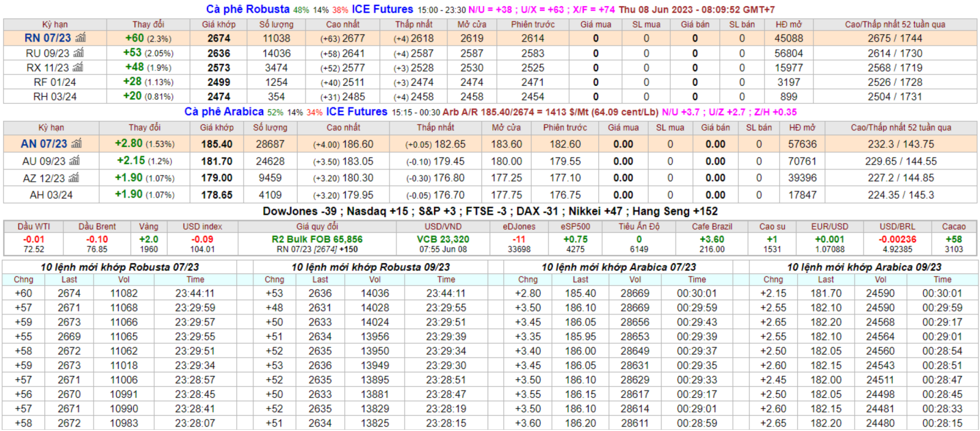The width and height of the screenshot is (980, 431).
Task: Click the Cà phê Robusta title link
Action: [x=247, y=9]
